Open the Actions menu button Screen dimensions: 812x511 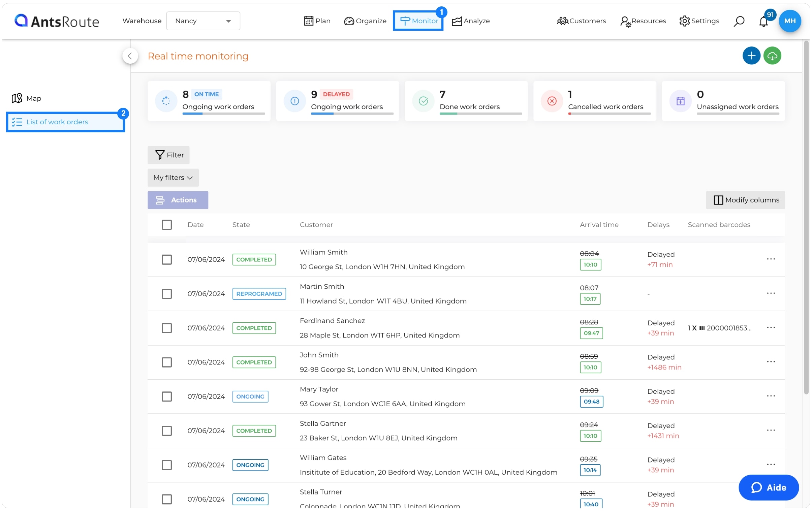[178, 200]
